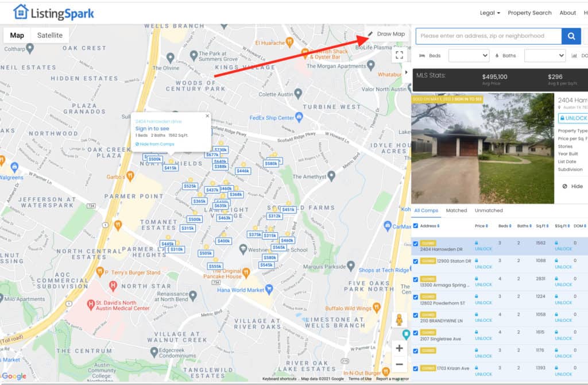Click the El Huarache restaurant pin

point(289,42)
